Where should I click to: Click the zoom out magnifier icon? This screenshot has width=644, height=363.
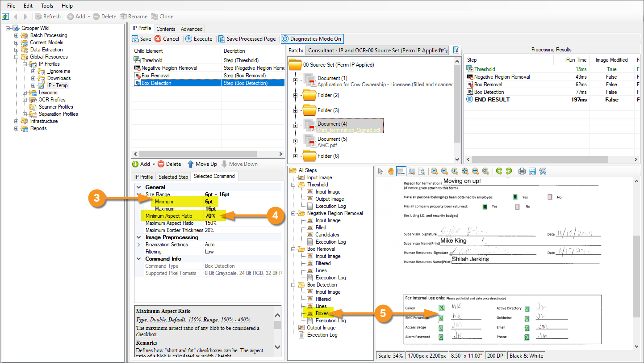pos(444,171)
